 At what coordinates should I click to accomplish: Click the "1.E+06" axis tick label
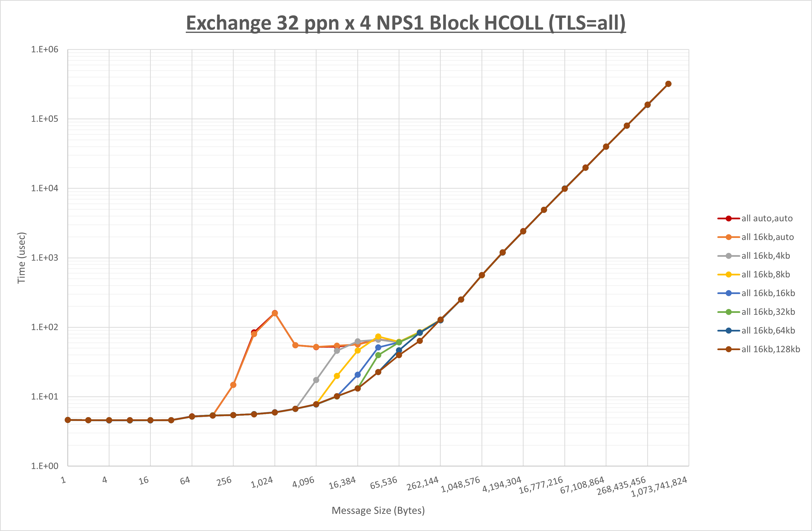tap(44, 50)
